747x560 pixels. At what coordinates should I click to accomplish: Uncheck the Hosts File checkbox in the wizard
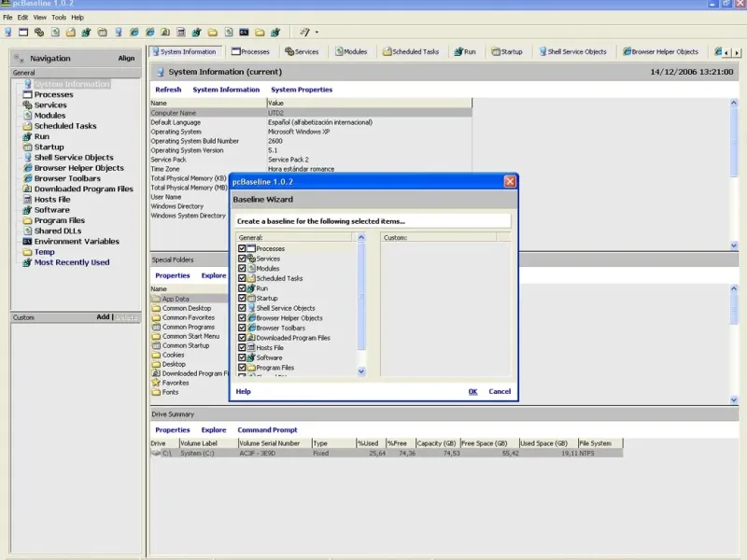[x=242, y=348]
